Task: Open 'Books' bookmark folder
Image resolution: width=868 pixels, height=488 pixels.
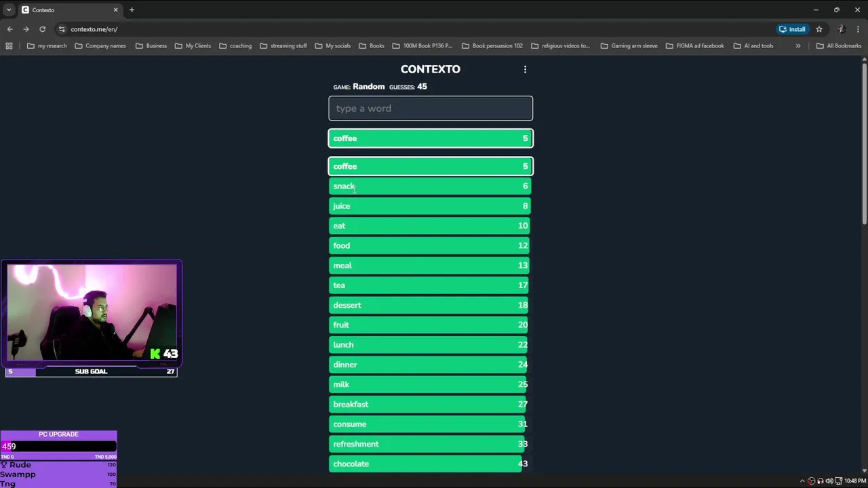Action: coord(371,45)
